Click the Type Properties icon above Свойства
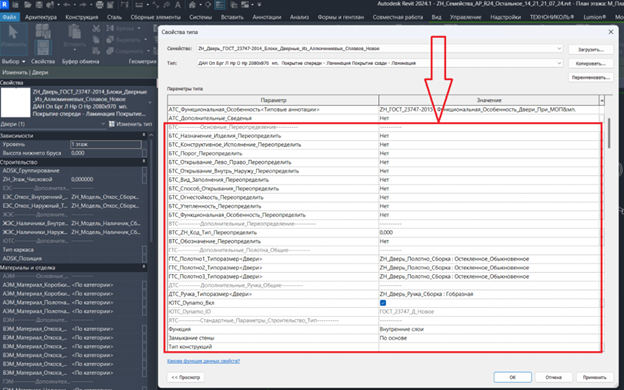The image size is (624, 390). [43, 31]
